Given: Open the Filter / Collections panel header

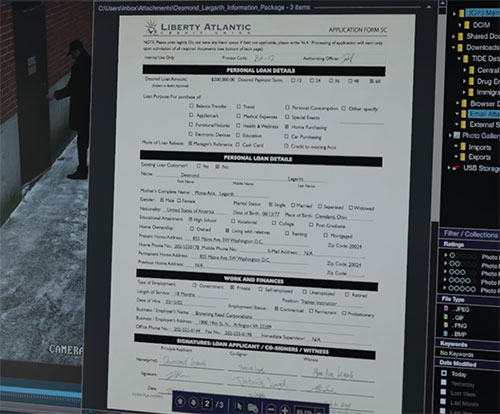Looking at the screenshot, I should [469, 234].
